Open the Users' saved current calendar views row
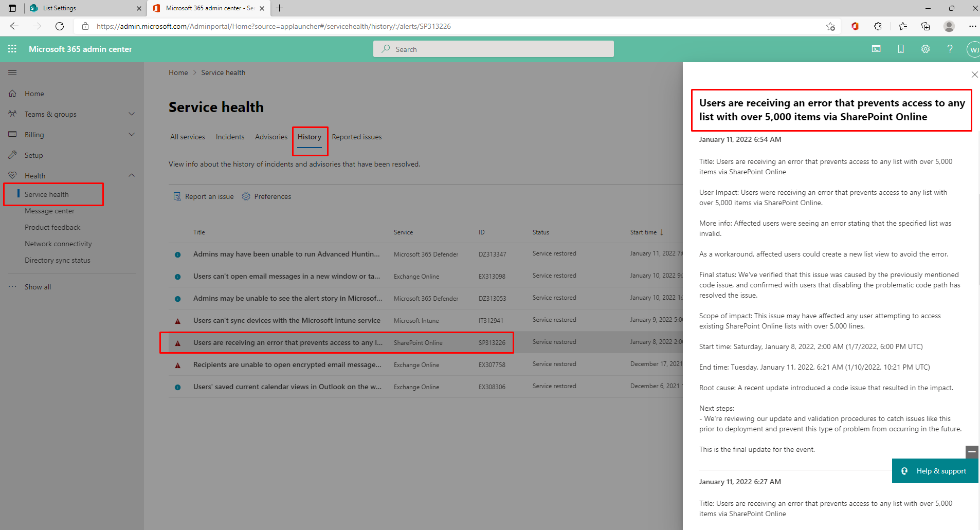 coord(425,387)
